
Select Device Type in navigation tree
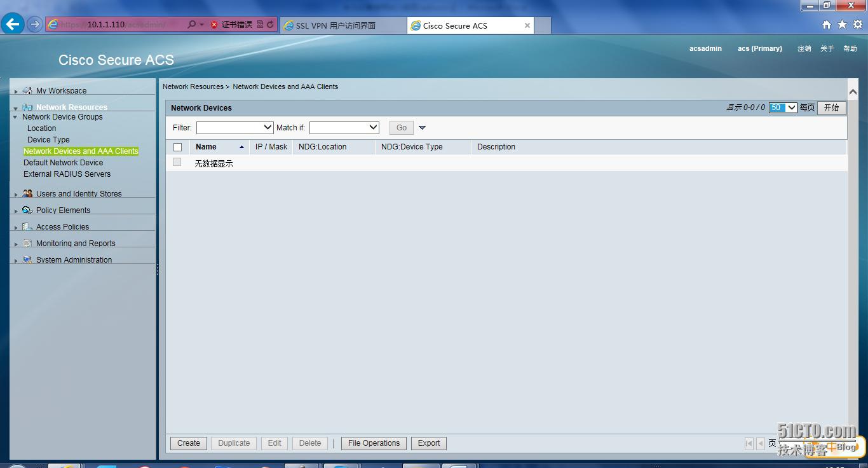coord(48,140)
